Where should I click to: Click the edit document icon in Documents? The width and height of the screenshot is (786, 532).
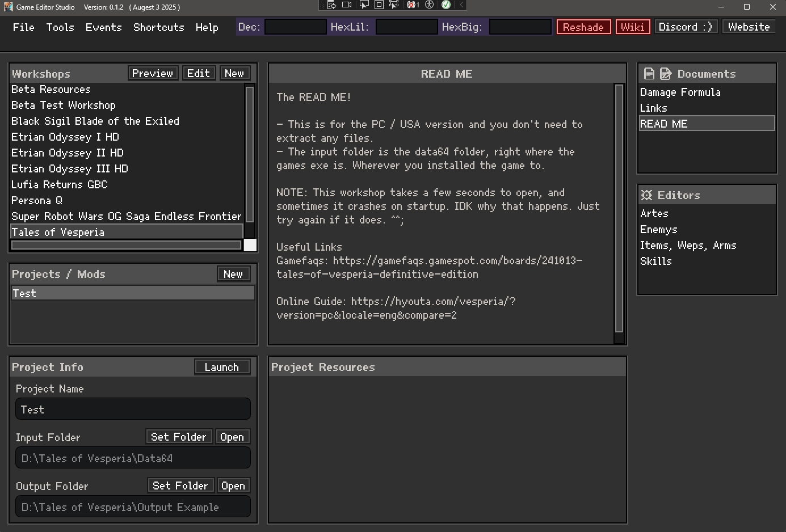(x=666, y=74)
